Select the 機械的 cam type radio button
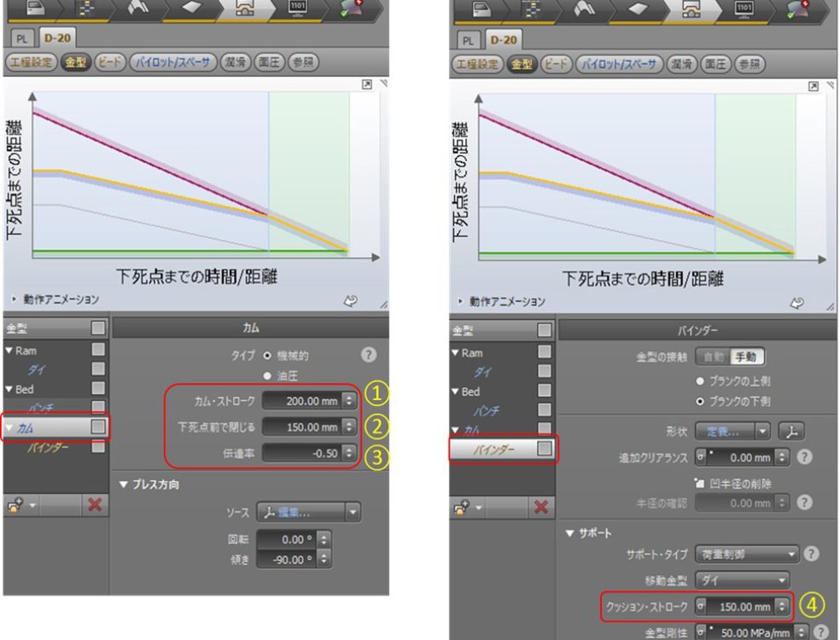840x640 pixels. point(267,356)
